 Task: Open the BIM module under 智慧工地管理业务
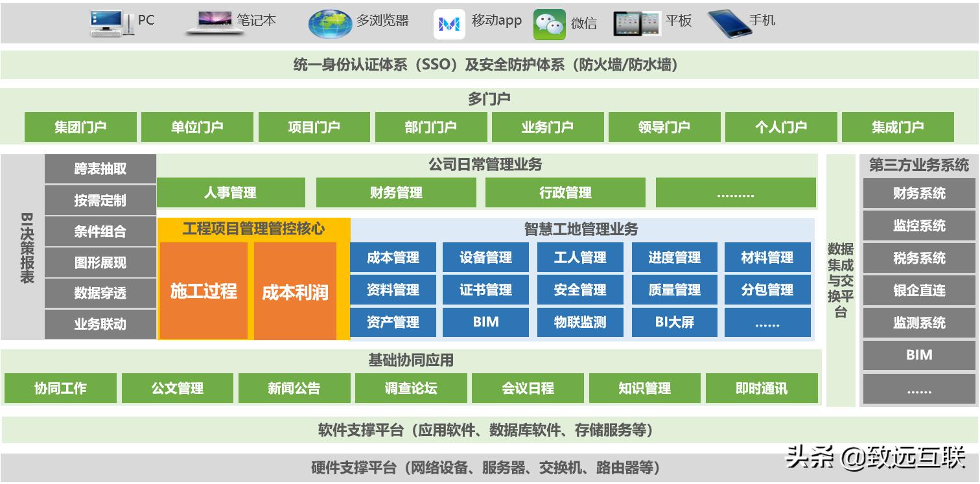[x=485, y=322]
